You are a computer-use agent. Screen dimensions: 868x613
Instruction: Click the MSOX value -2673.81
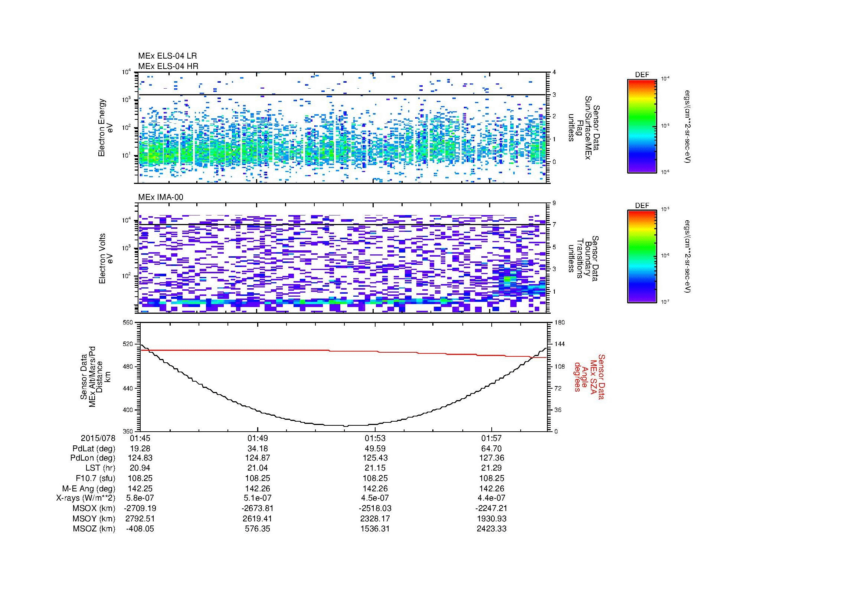pos(258,508)
